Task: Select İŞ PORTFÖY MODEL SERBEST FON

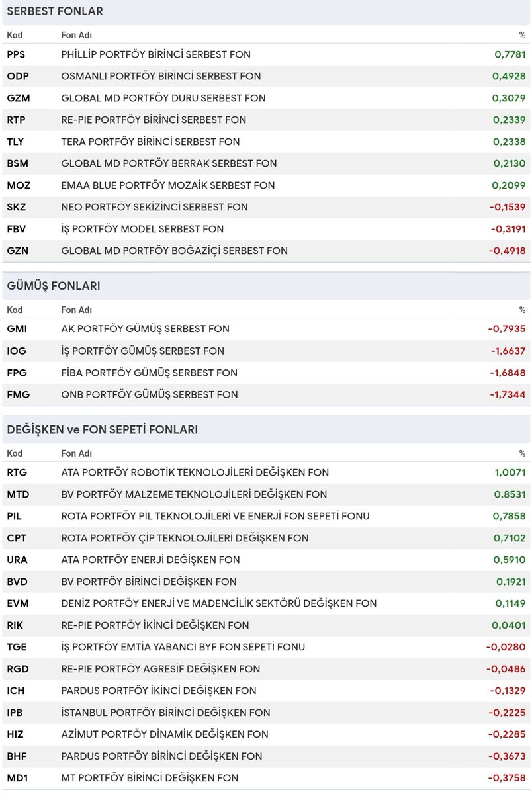Action: coord(142,229)
